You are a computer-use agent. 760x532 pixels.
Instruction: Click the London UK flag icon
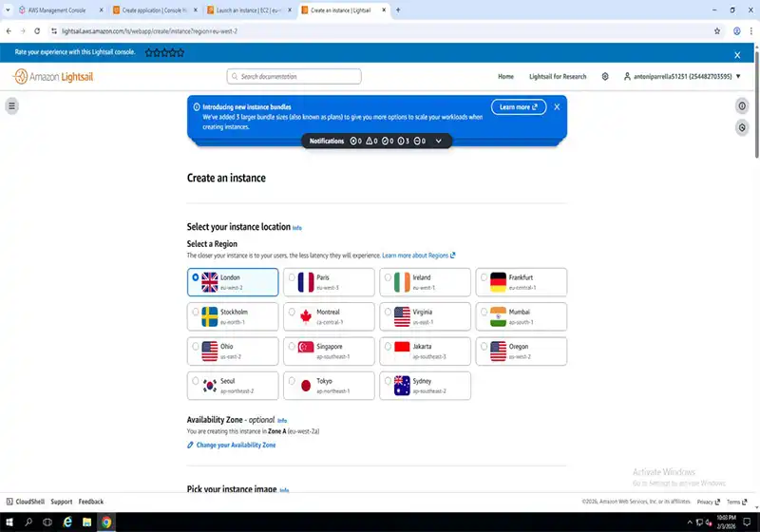pyautogui.click(x=209, y=282)
